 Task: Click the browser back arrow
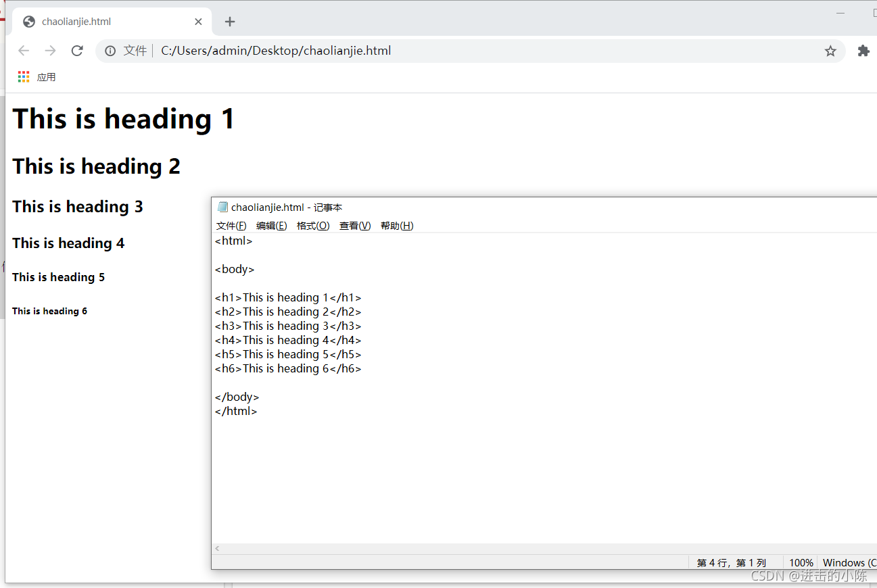[x=24, y=51]
